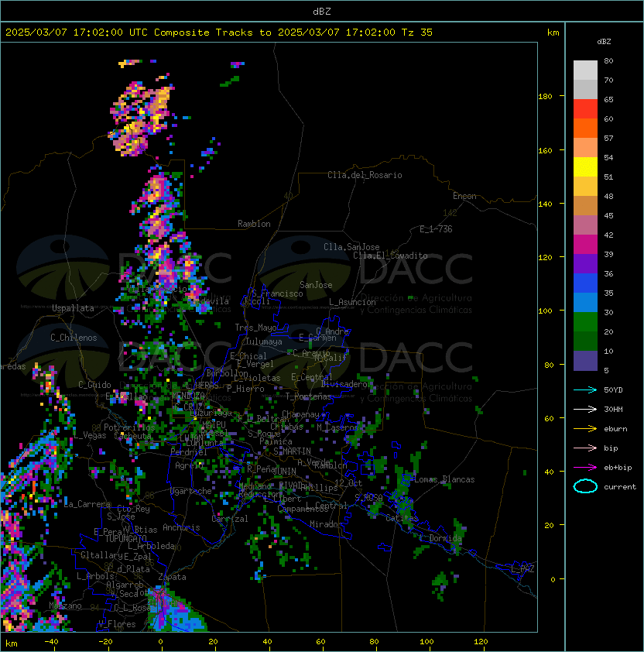Screen dimensions: 644x652
Task: Click the 'eburn' legend label
Action: (x=615, y=429)
